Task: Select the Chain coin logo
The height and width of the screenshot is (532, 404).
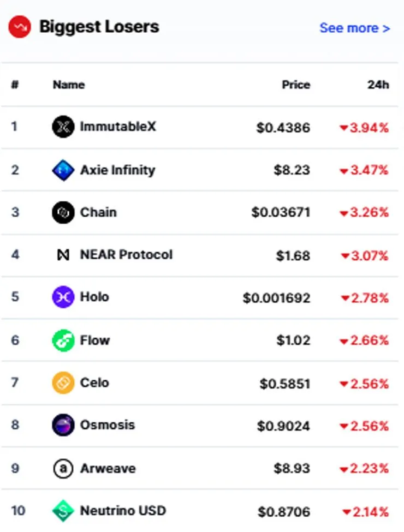Action: pos(63,212)
